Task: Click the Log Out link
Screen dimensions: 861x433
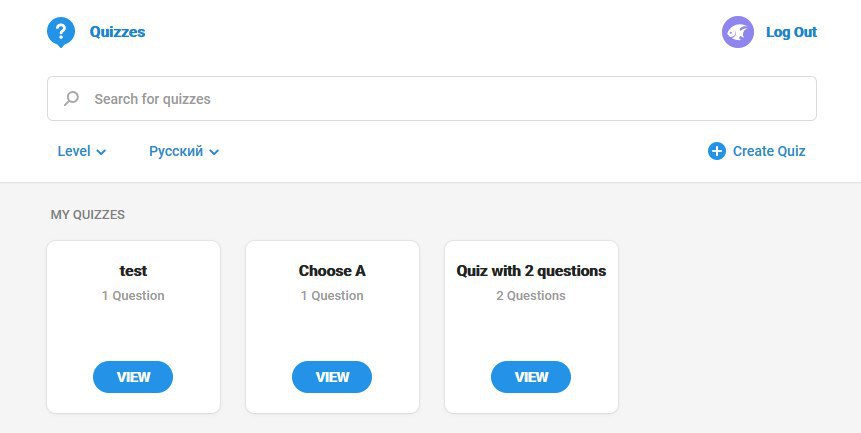Action: tap(791, 32)
